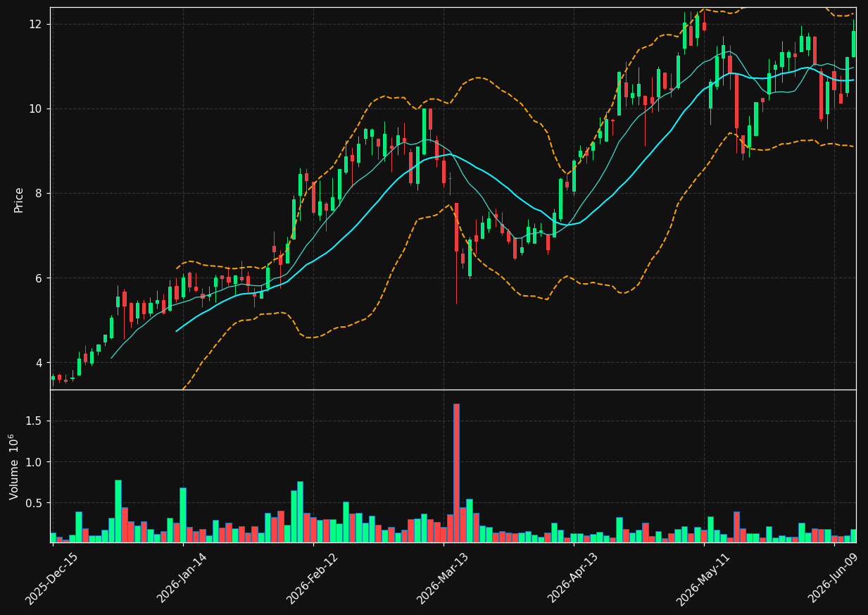The width and height of the screenshot is (868, 615).
Task: Click the price tick label 4
Action: (39, 363)
